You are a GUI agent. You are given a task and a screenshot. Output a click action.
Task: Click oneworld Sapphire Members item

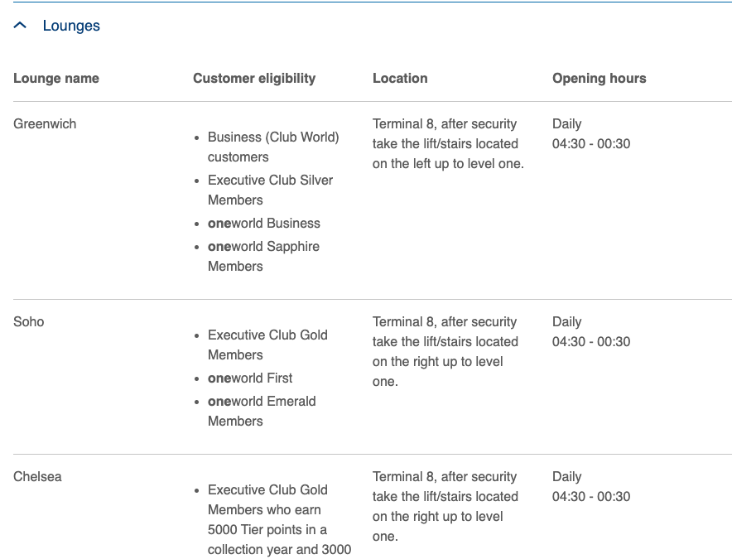pyautogui.click(x=264, y=256)
